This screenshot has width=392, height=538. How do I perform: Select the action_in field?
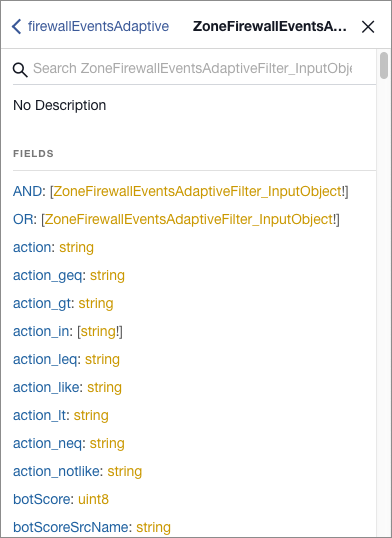click(41, 331)
